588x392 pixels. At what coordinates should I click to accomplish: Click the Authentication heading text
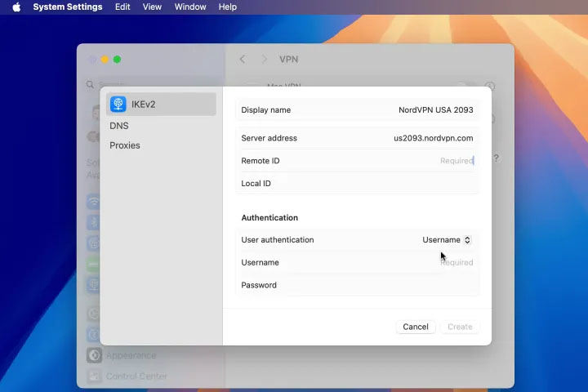click(269, 217)
